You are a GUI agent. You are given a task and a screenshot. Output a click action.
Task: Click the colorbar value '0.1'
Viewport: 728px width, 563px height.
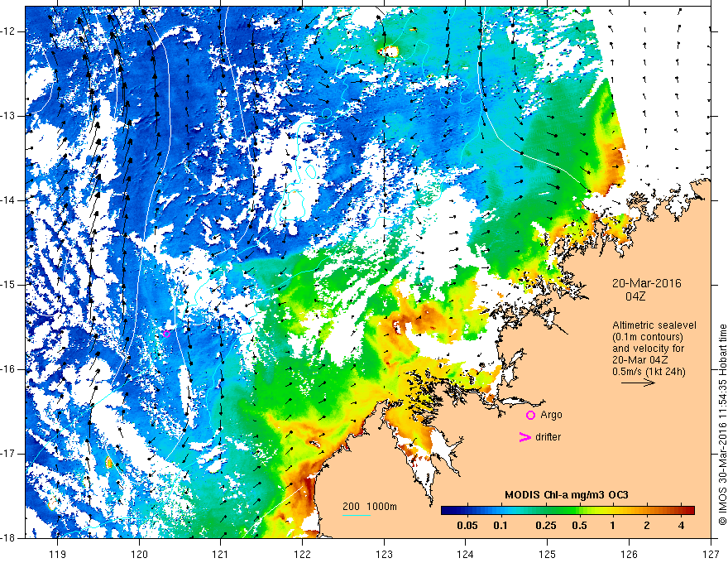500,526
